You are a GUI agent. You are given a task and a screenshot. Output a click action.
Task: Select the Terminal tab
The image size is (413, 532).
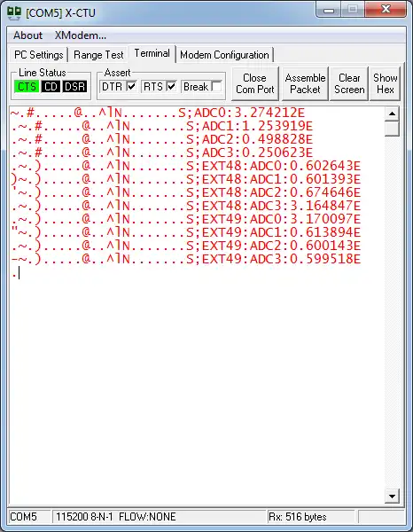tap(152, 53)
